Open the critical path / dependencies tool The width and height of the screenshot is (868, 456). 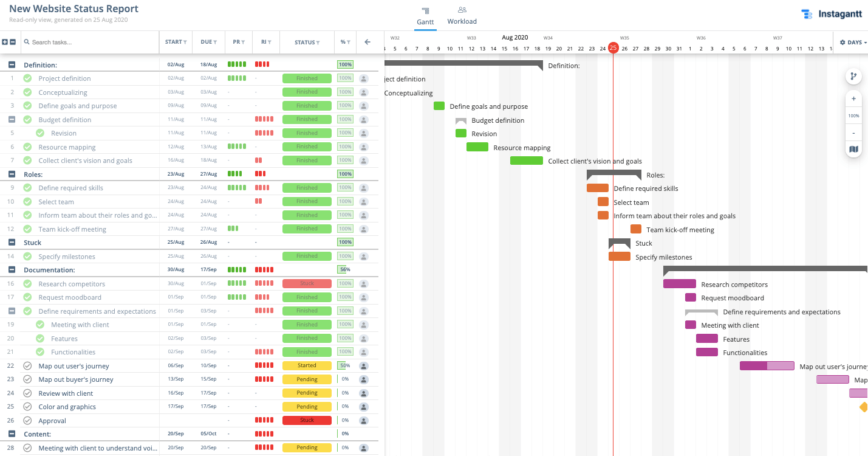853,76
